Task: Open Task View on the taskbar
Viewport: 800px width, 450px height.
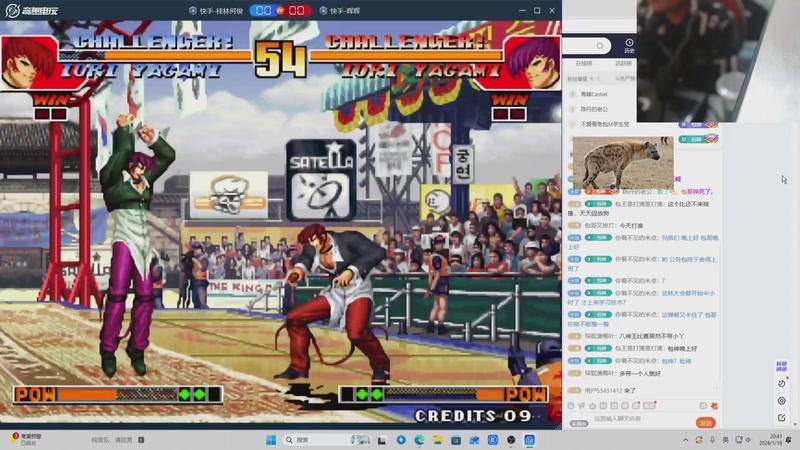Action: [382, 440]
